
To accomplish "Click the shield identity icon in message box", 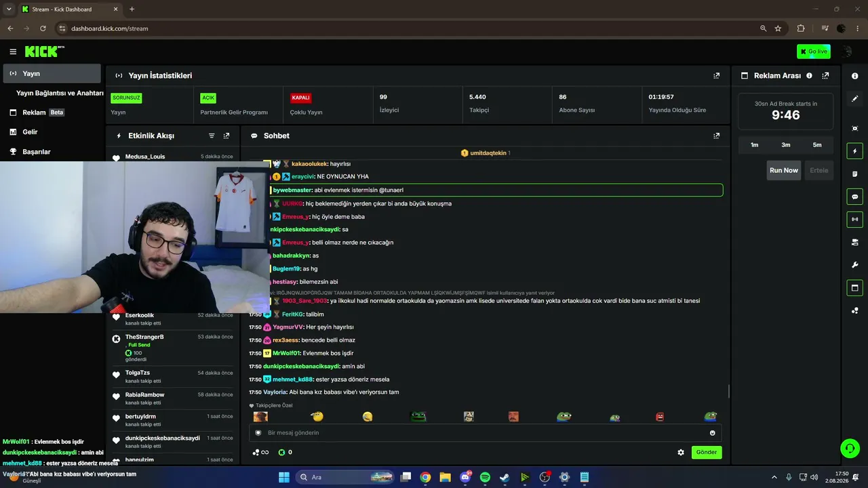I will click(258, 432).
